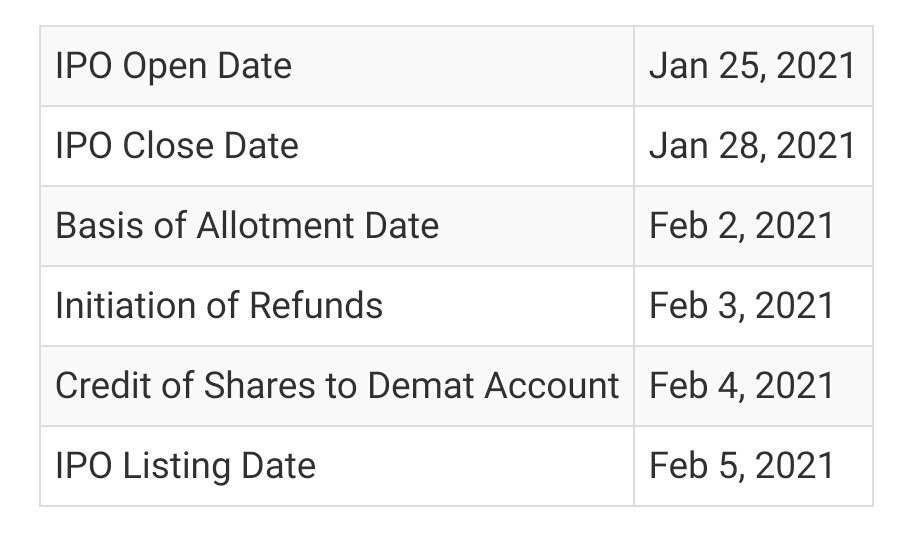Click the IPO Open Date label cell
This screenshot has height=553, width=908.
tap(337, 66)
